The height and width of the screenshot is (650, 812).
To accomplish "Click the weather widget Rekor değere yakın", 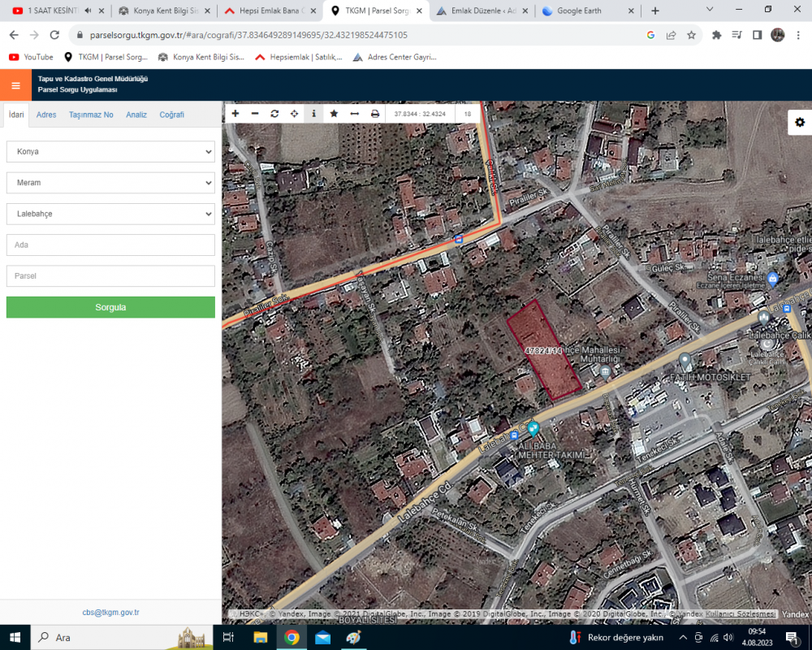I will click(616, 638).
